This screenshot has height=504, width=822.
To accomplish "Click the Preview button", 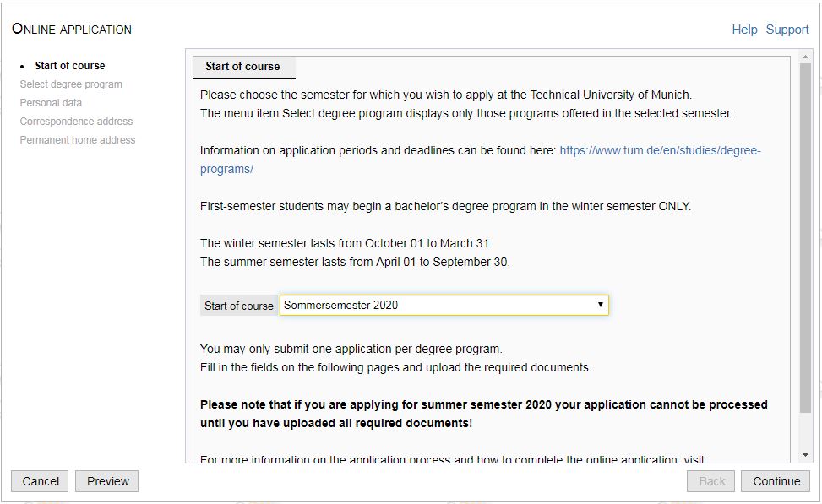I will click(107, 481).
